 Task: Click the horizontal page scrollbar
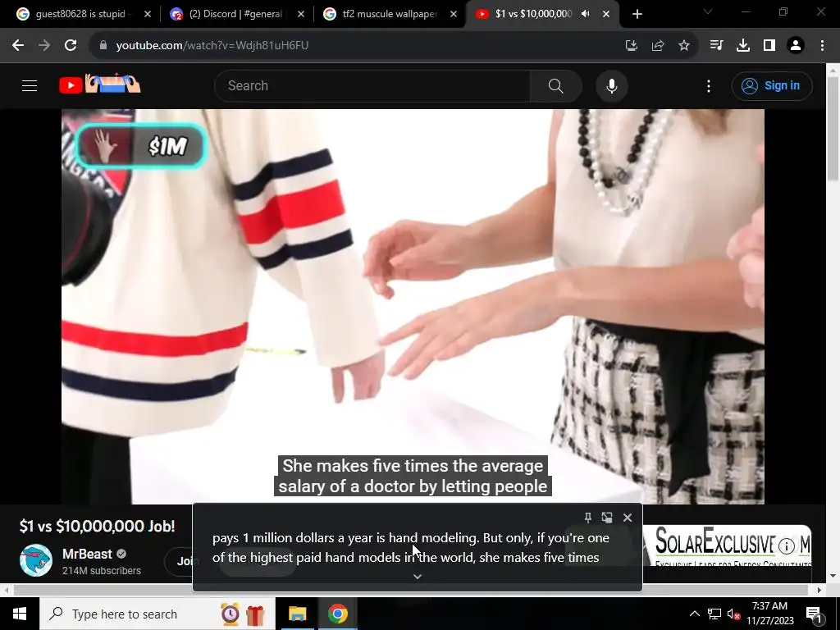[x=411, y=590]
